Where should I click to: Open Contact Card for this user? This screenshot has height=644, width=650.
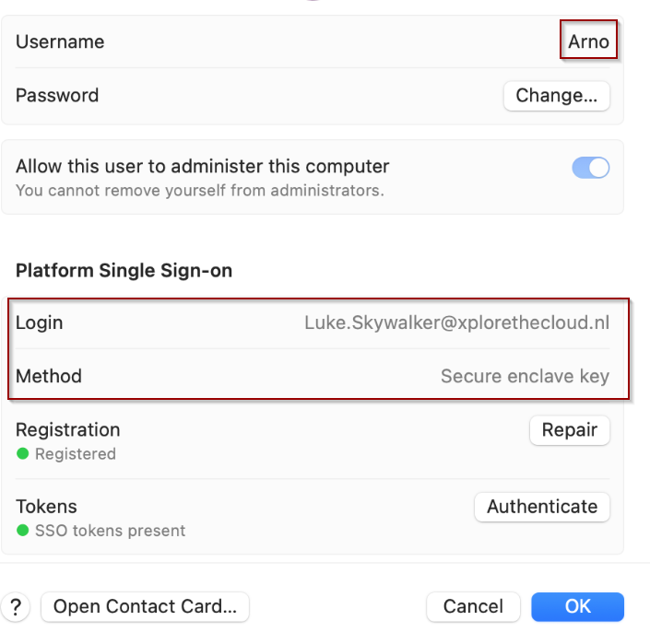click(145, 606)
